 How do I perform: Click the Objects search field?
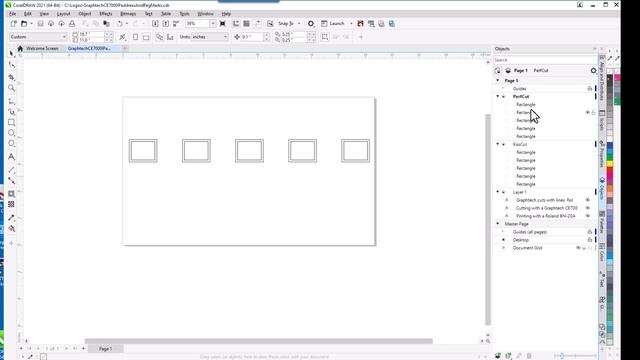click(x=544, y=60)
